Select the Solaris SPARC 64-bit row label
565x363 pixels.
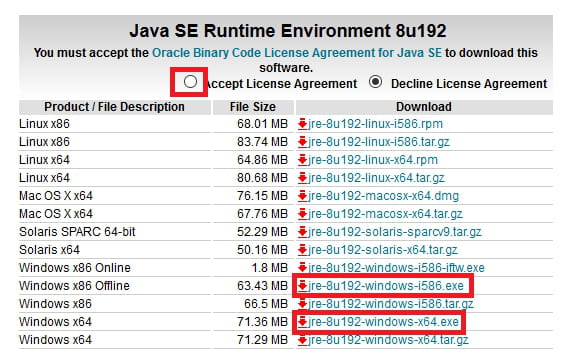click(x=77, y=232)
